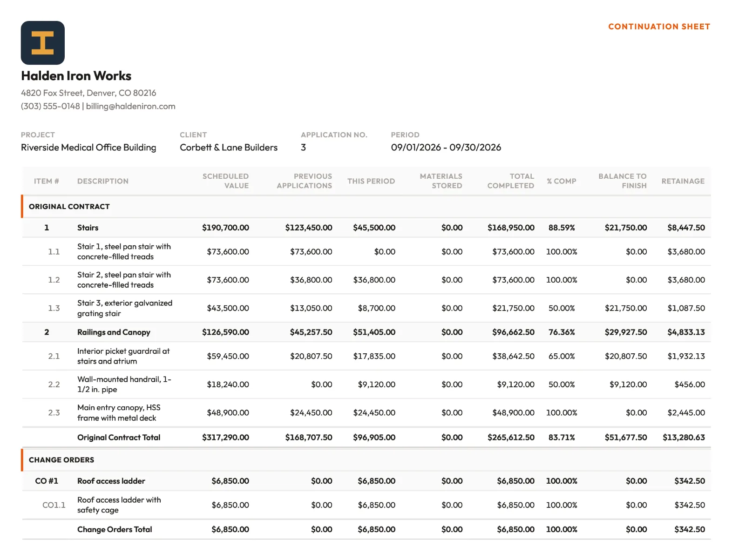
Task: Click the % COMP column header
Action: coord(562,181)
